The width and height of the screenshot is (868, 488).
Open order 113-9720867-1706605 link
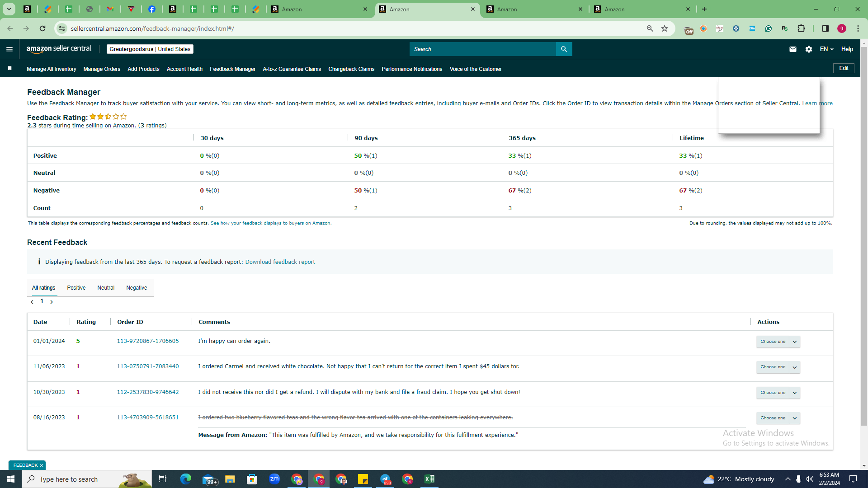coord(148,341)
